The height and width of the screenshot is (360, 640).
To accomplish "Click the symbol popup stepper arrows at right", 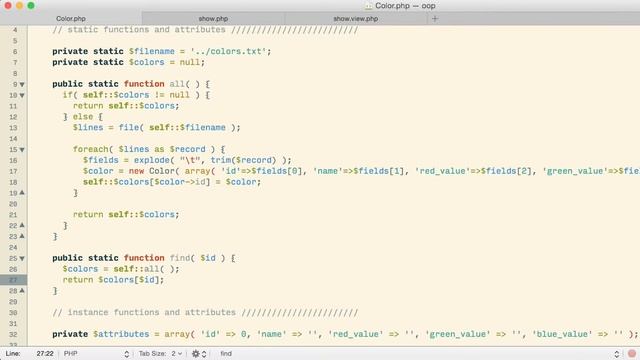I will pos(616,354).
